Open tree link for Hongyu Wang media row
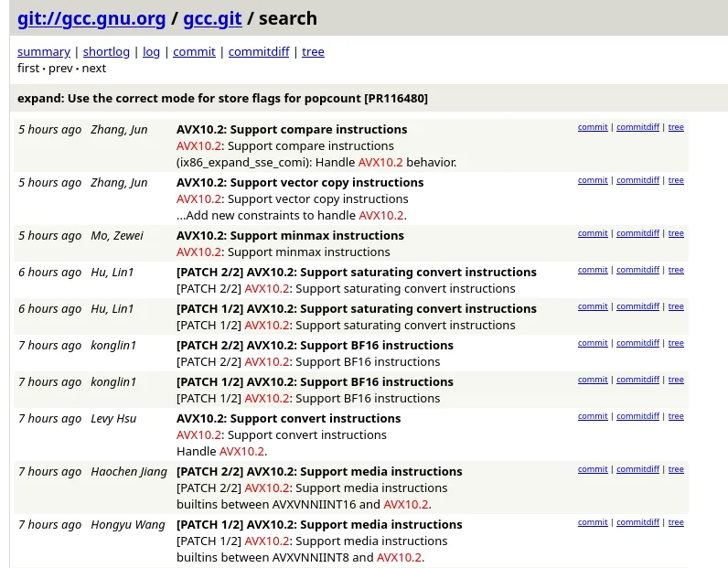 676,522
